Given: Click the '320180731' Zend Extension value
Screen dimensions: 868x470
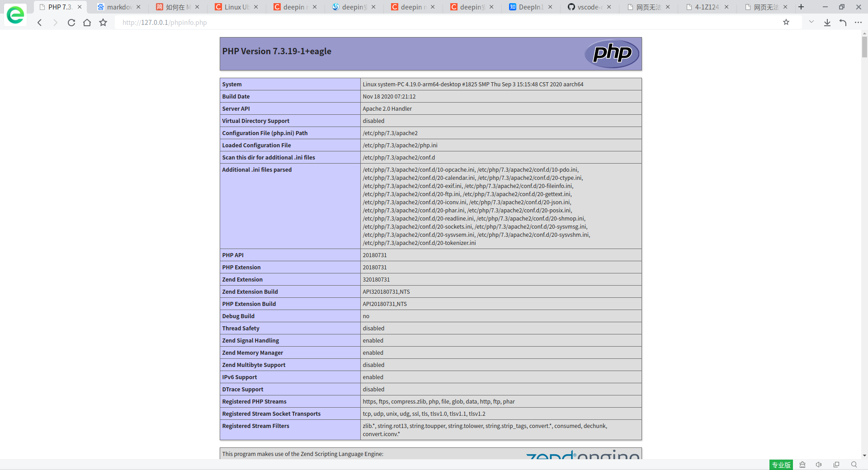Looking at the screenshot, I should pos(376,279).
